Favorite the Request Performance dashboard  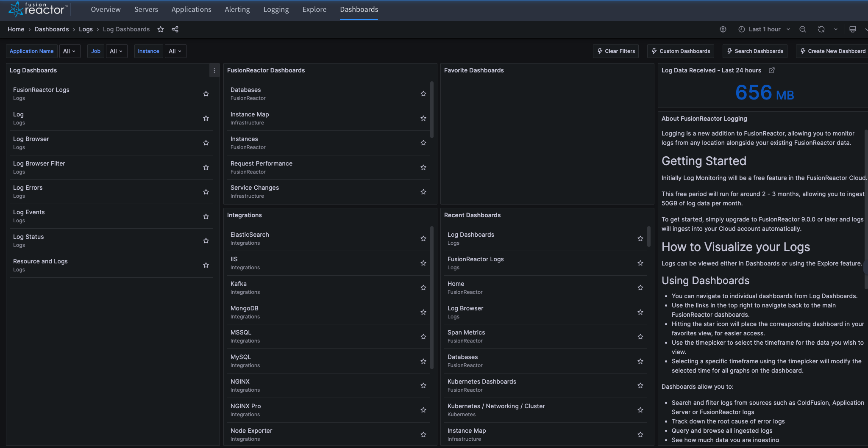point(423,167)
